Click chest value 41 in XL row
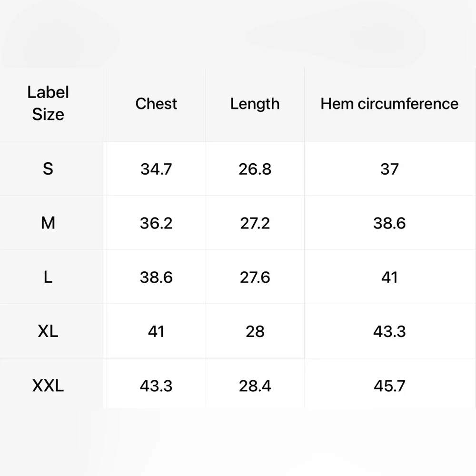This screenshot has width=476, height=476. (156, 331)
